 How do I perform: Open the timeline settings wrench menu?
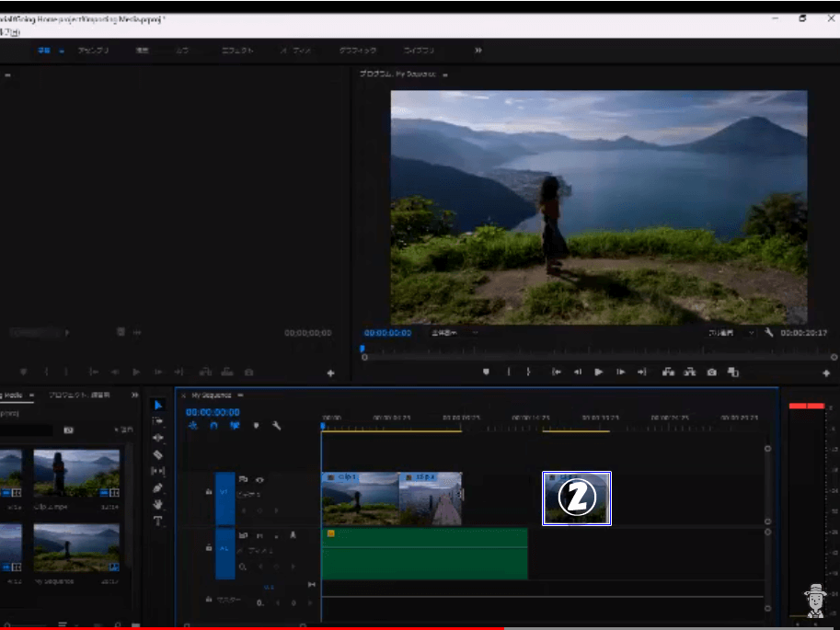pos(277,425)
